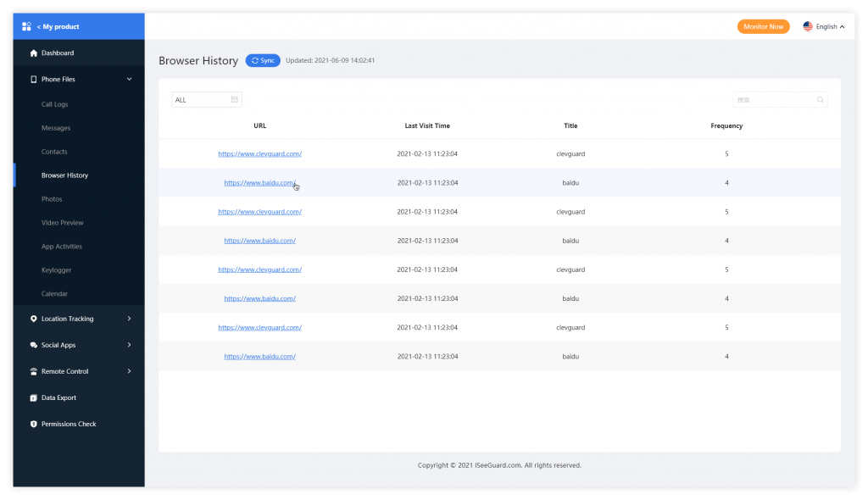The image size is (868, 500).
Task: Open Messages in sidebar
Action: coord(56,128)
